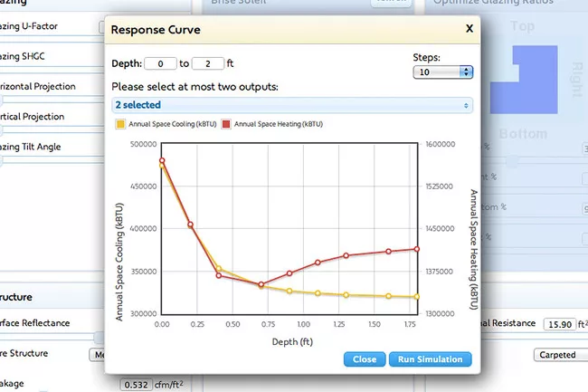The width and height of the screenshot is (588, 392).
Task: Close the Response Curve dialog with X
Action: tap(469, 28)
